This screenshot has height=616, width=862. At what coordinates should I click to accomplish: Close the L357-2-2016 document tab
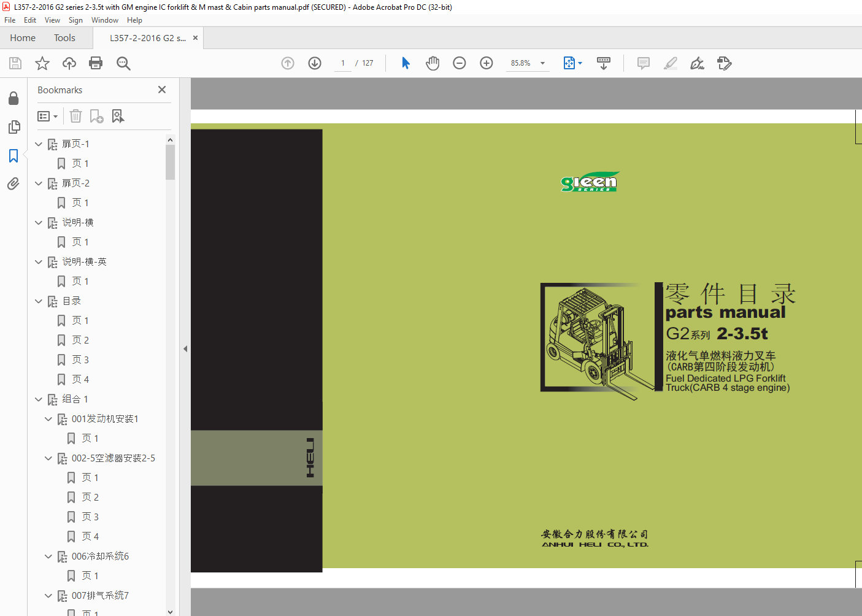click(195, 38)
